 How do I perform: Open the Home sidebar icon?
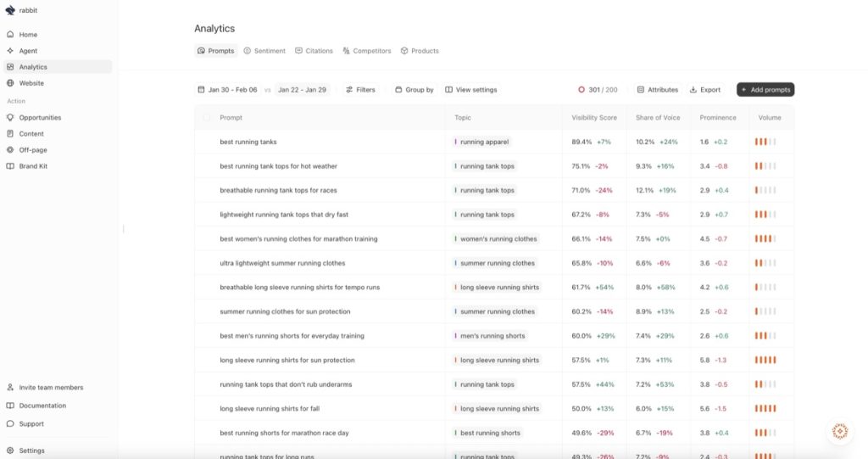pos(10,35)
